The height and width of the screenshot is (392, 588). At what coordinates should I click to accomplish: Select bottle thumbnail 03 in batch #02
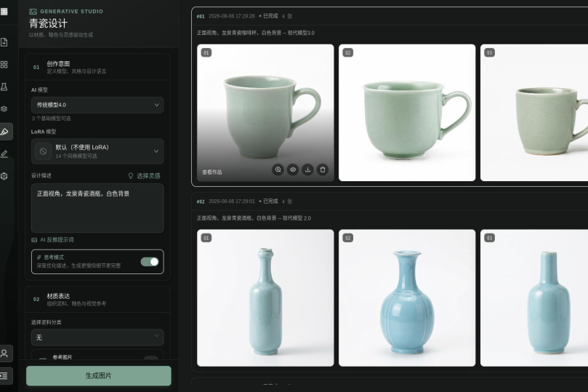(x=534, y=298)
